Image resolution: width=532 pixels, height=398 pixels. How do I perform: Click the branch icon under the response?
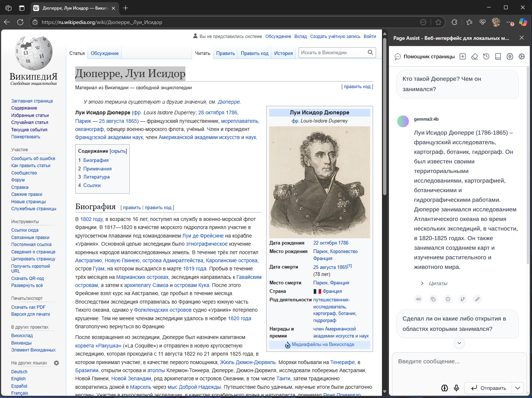tap(463, 299)
